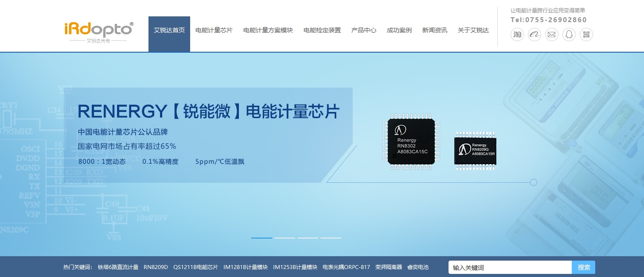
Task: Visit the 成功案例 page
Action: [x=399, y=31]
